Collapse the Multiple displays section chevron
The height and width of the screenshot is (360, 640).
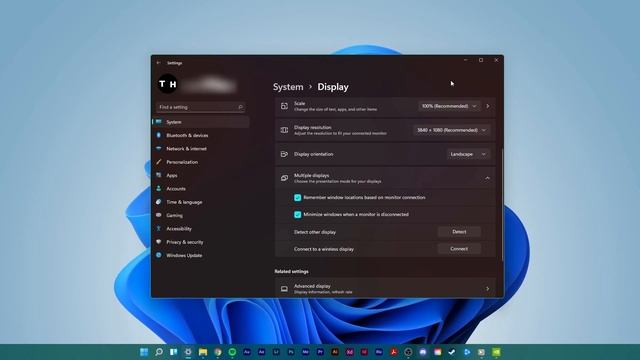487,178
